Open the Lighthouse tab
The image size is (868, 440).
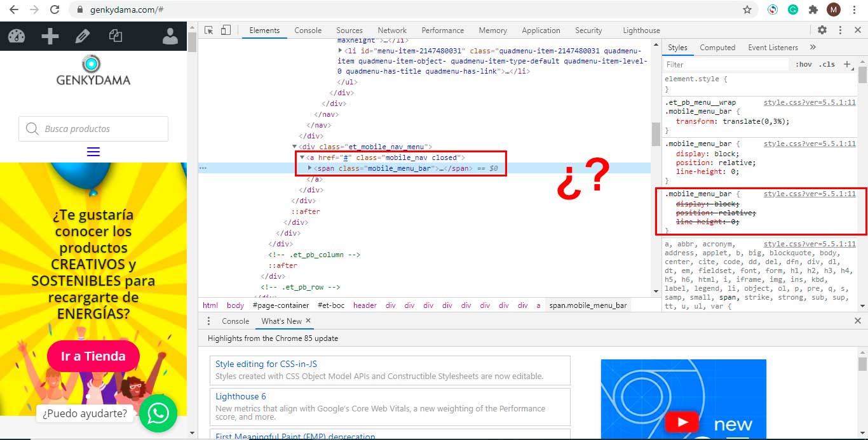[x=641, y=30]
